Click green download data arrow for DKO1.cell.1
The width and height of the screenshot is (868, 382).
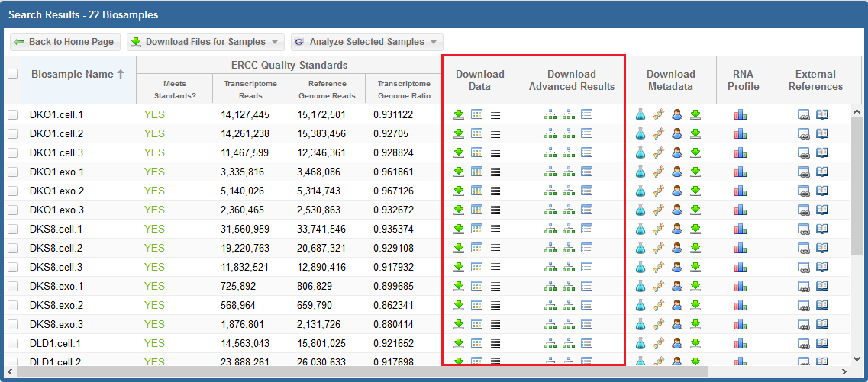click(459, 114)
